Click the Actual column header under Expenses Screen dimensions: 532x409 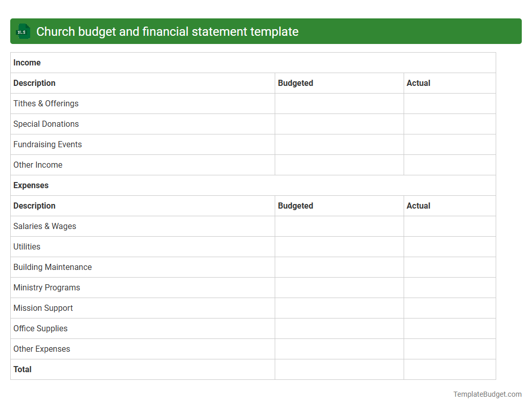(418, 206)
